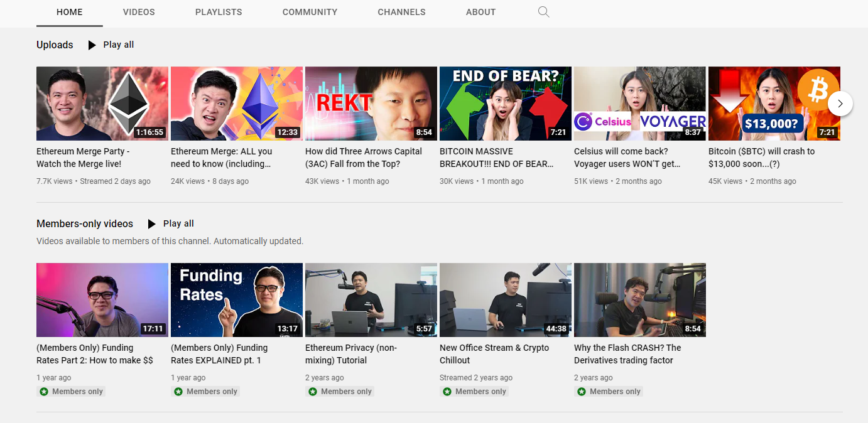Click the channel search magnifier icon
This screenshot has height=423, width=868.
click(x=544, y=12)
